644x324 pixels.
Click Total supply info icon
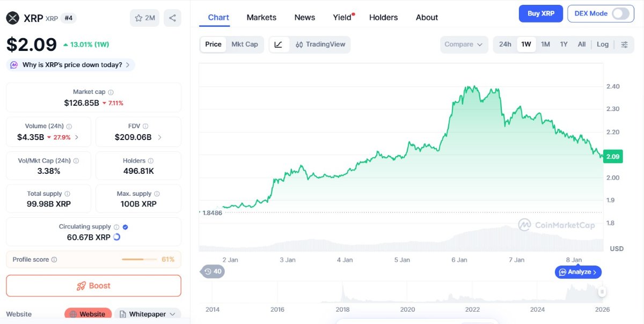coord(67,194)
